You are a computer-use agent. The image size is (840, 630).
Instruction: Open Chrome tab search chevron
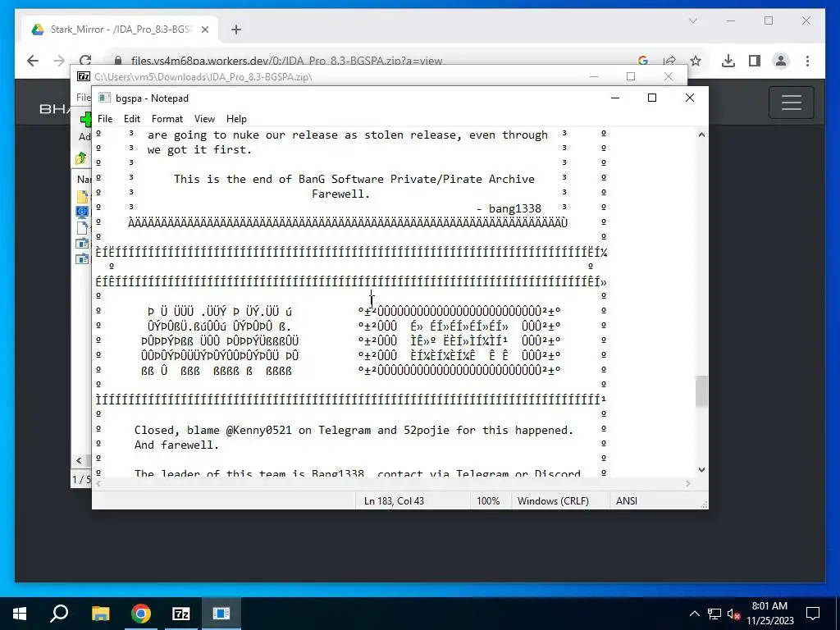(x=692, y=21)
